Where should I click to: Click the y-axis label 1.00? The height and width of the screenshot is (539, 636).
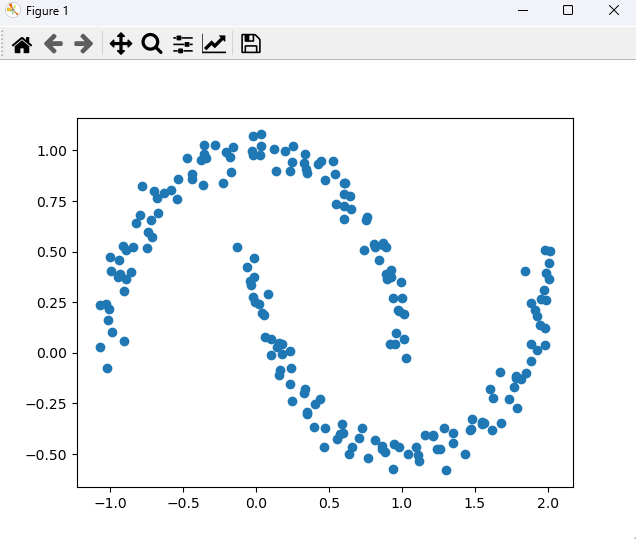coord(52,151)
